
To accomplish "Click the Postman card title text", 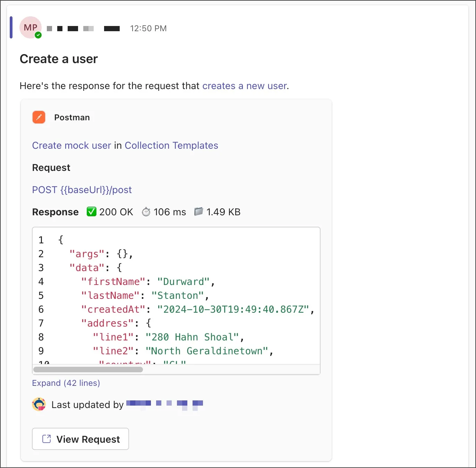I will tap(72, 118).
